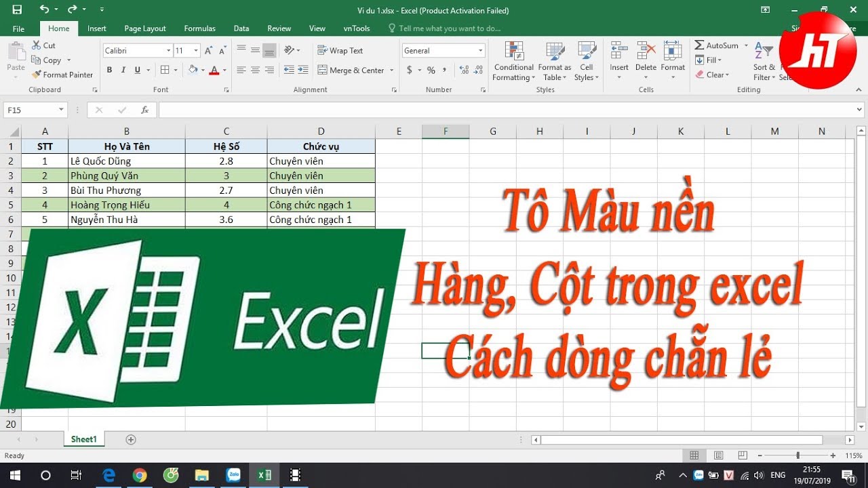
Task: Align text to bottom
Action: point(269,51)
